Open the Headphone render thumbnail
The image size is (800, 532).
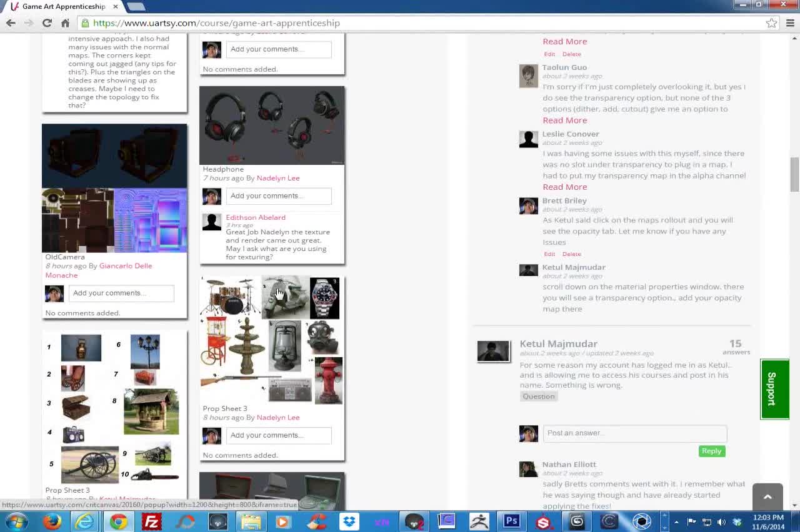click(272, 126)
